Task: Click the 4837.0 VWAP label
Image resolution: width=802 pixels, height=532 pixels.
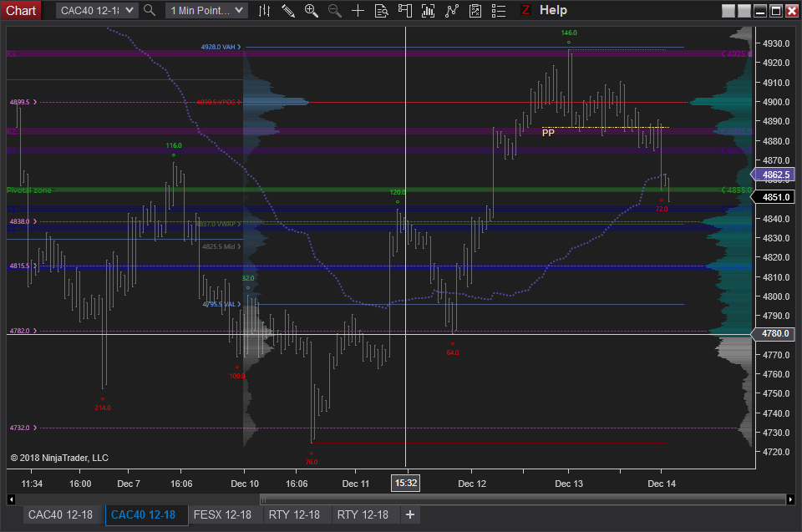Action: (x=218, y=224)
